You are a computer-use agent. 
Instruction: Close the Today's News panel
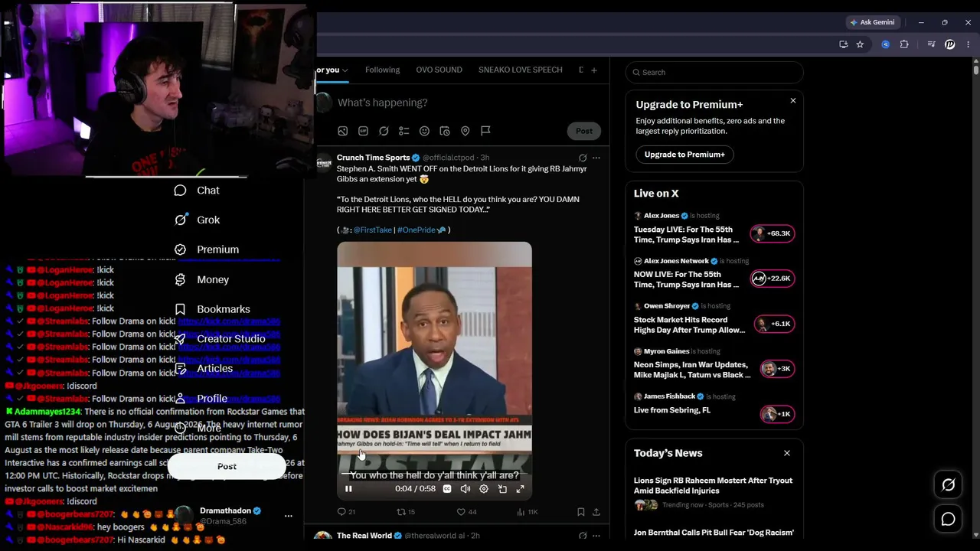click(x=787, y=453)
